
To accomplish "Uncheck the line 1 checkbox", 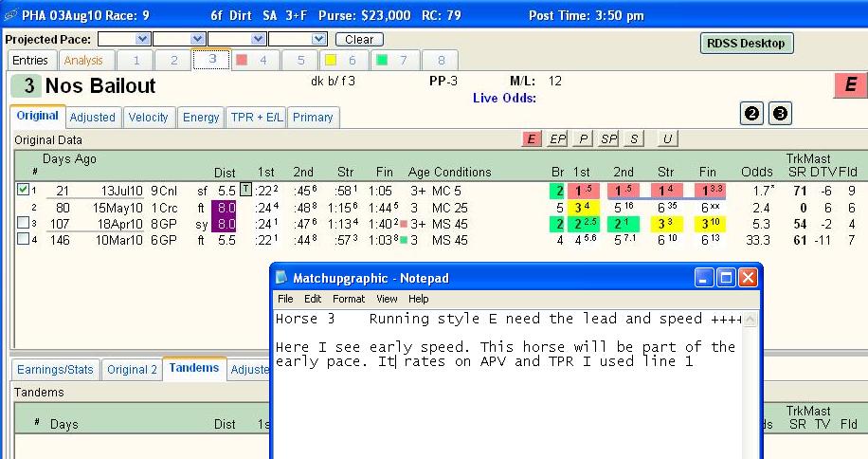I will [23, 190].
